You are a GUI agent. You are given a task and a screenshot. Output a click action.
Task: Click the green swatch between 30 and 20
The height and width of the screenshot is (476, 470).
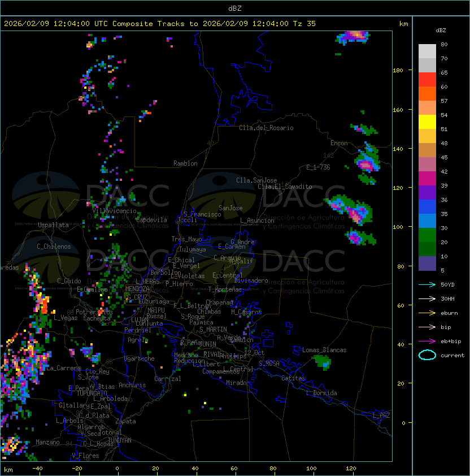tap(427, 235)
